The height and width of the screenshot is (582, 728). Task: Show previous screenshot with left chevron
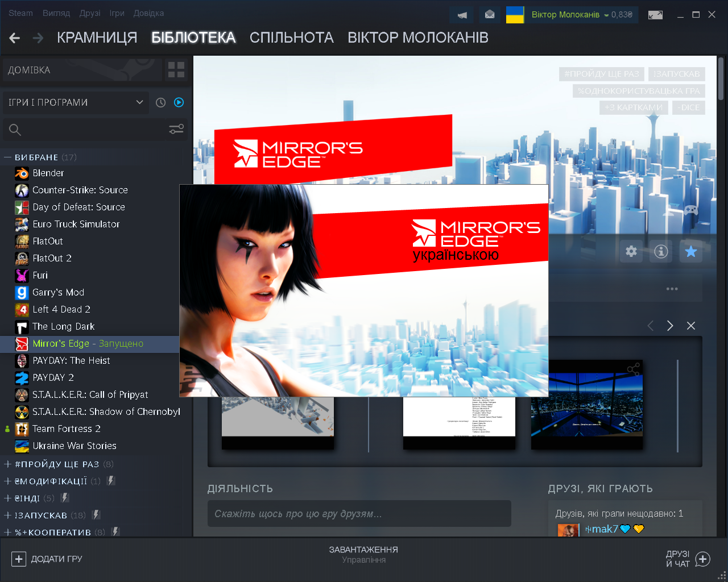(651, 326)
